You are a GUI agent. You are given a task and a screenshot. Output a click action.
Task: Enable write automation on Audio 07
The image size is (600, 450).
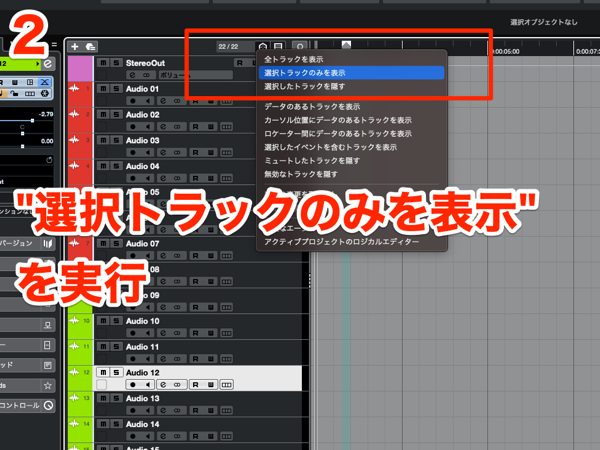point(210,256)
